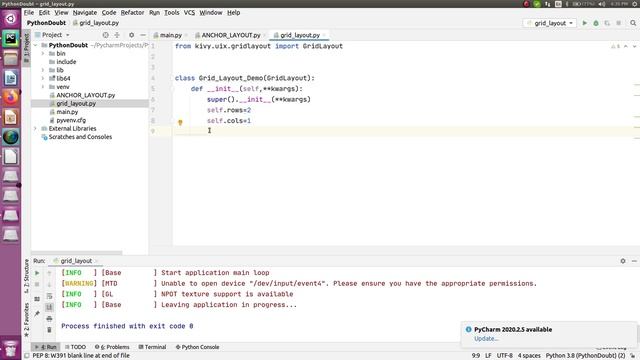
Task: Open the Navigate menu
Action: [x=84, y=13]
